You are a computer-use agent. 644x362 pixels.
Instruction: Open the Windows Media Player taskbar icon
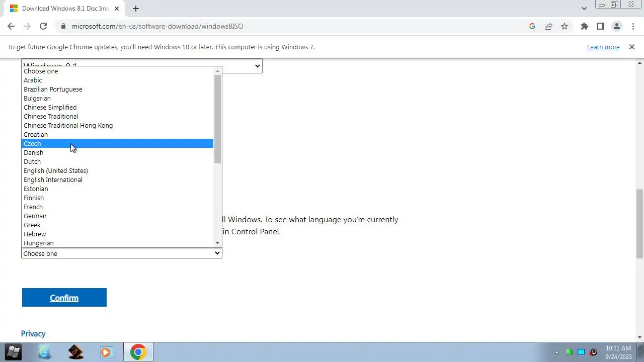(106, 352)
